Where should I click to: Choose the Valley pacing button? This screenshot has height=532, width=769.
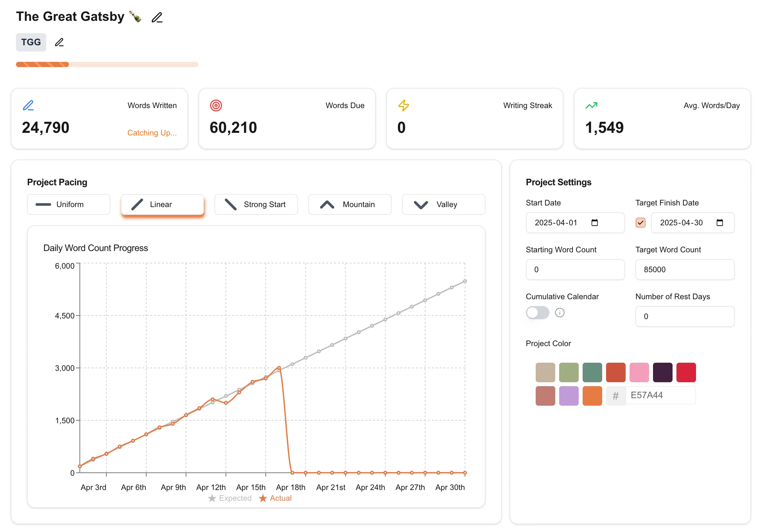point(443,204)
